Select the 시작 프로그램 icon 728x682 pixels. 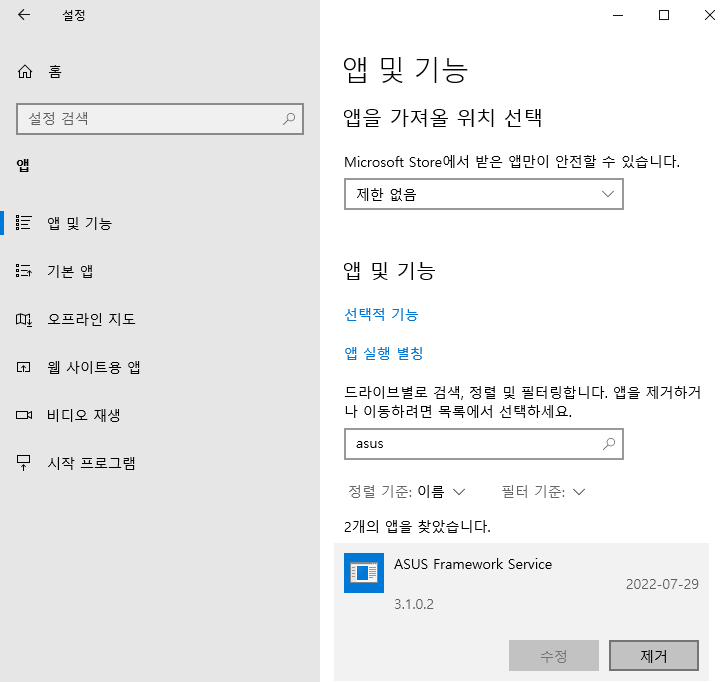click(x=23, y=463)
